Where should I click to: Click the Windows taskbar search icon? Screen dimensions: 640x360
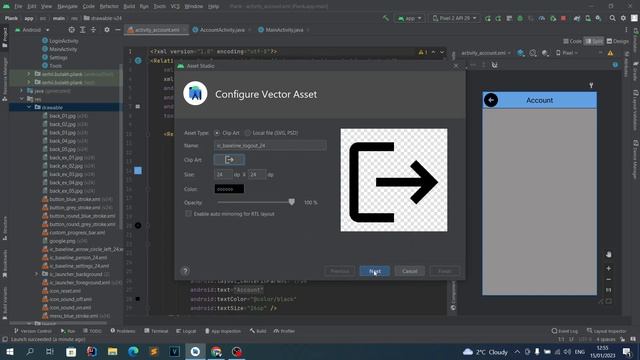(x=30, y=352)
